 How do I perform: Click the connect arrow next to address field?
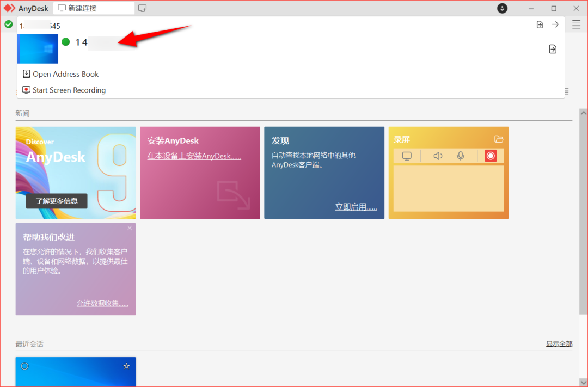click(x=554, y=24)
